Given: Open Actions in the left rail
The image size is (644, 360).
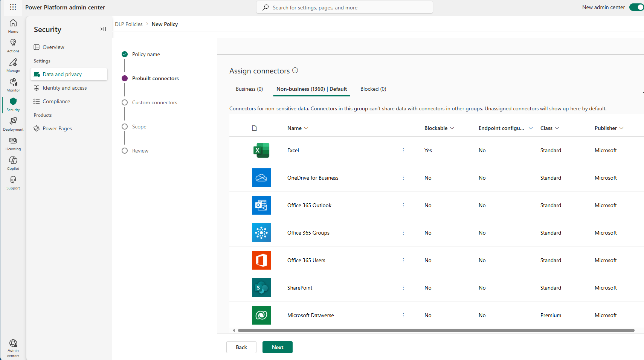Looking at the screenshot, I should pos(13,46).
